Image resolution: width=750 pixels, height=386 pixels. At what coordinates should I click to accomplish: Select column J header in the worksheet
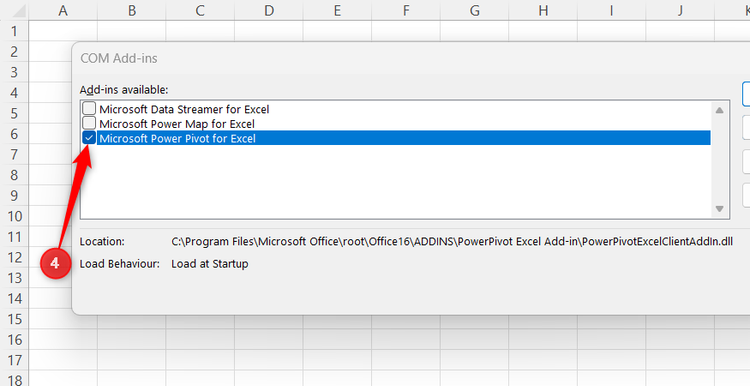[680, 10]
